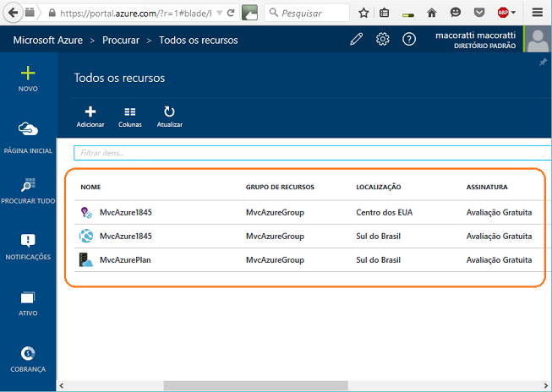Screen dimensions: 552x392
Task: Go to Procurar breadcrumb
Action: (121, 41)
